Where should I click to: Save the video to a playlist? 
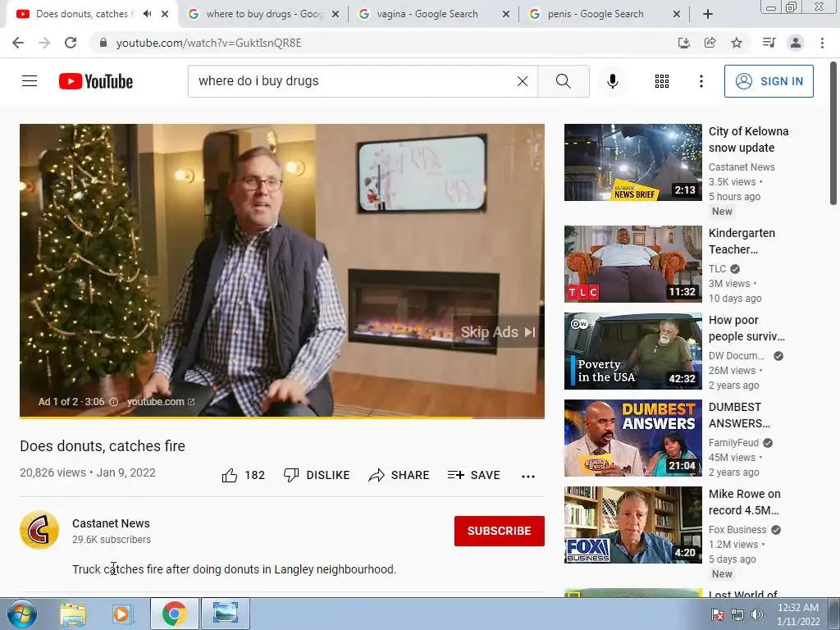(x=473, y=475)
